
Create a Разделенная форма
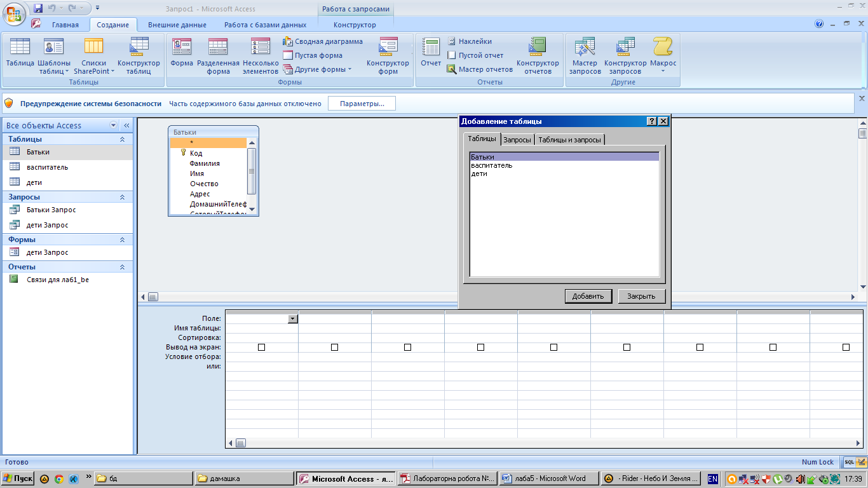(x=218, y=56)
